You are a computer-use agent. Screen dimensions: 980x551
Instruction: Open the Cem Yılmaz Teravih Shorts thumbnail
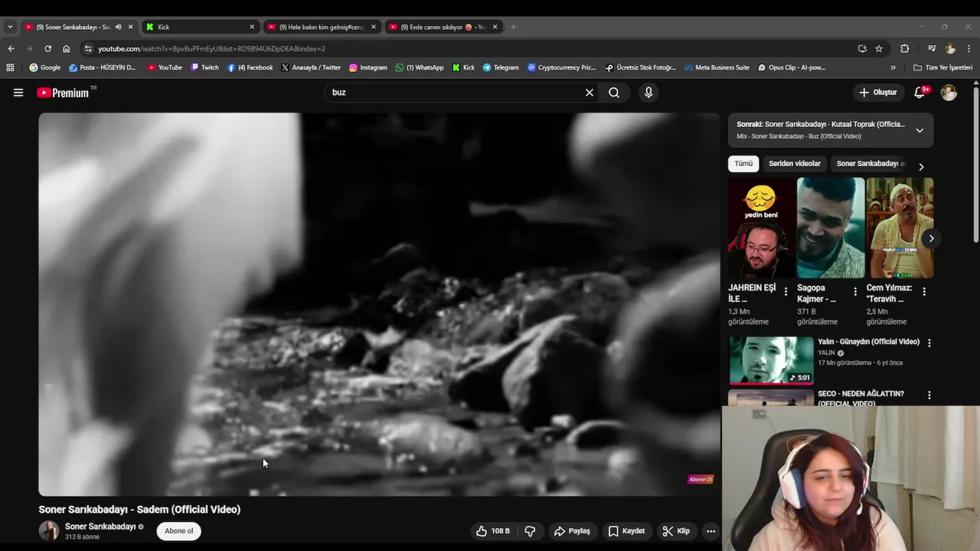(x=900, y=228)
